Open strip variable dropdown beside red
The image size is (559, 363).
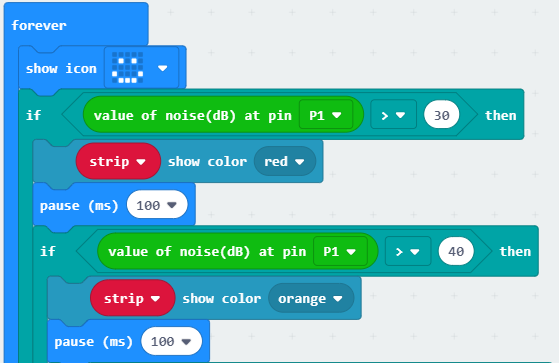[118, 161]
